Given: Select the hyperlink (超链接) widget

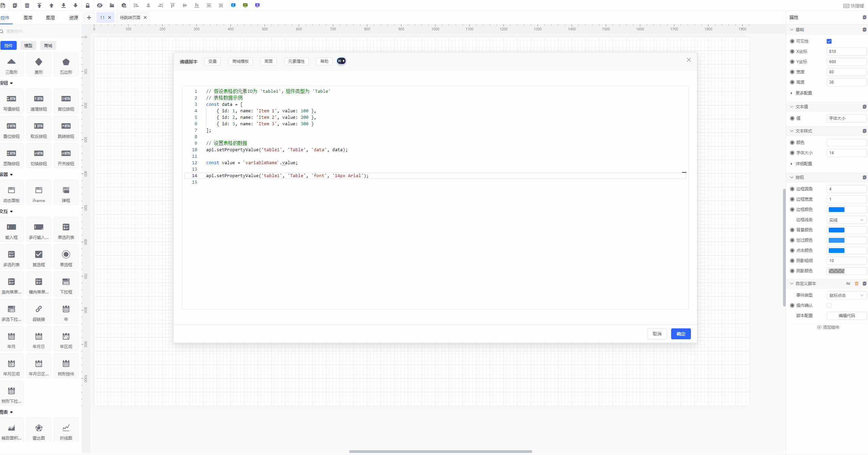Looking at the screenshot, I should pyautogui.click(x=39, y=312).
